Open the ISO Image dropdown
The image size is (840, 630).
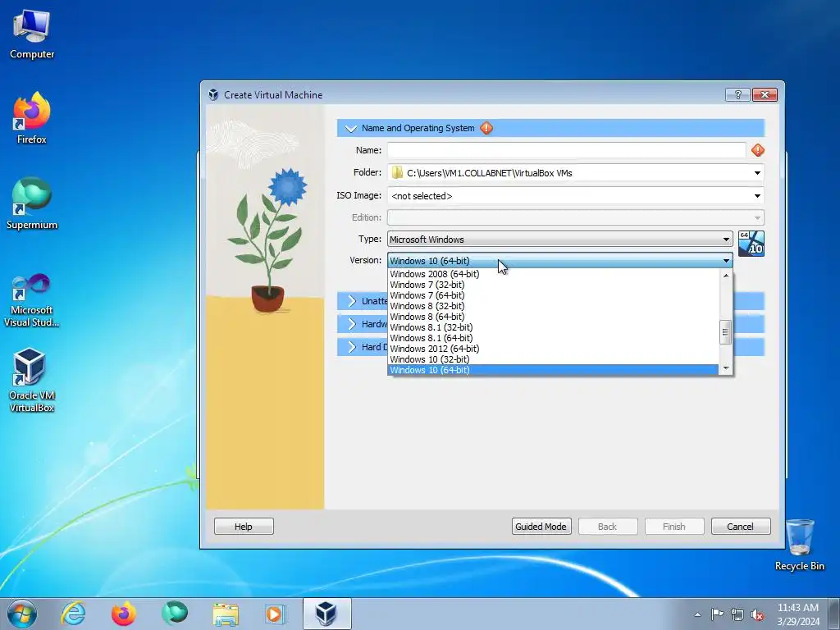(757, 196)
